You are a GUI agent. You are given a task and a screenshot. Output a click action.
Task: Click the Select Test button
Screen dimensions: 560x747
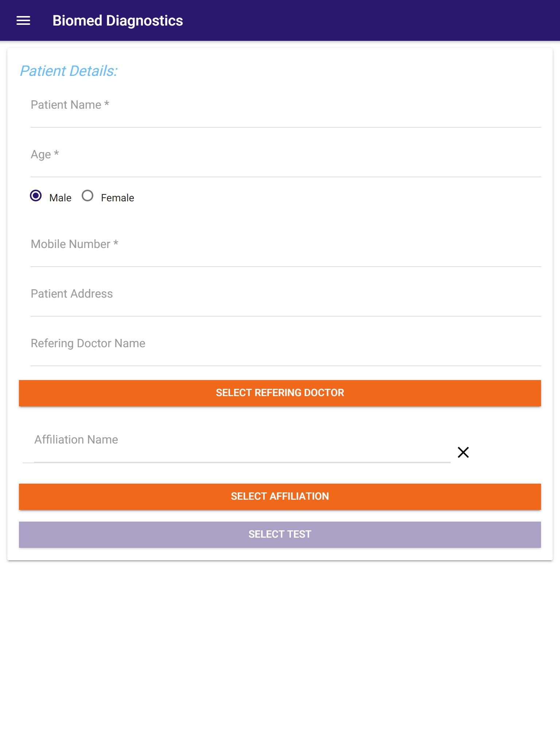coord(280,534)
